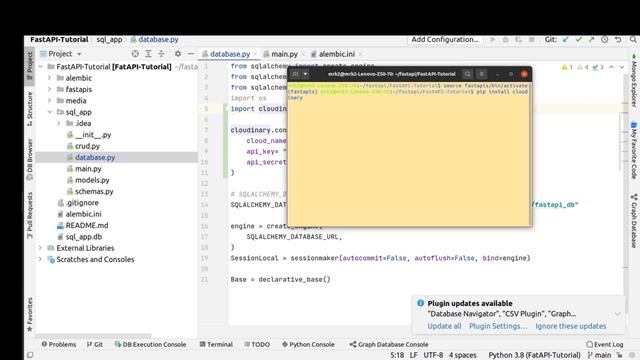Expand the fastapis folder

pos(50,89)
